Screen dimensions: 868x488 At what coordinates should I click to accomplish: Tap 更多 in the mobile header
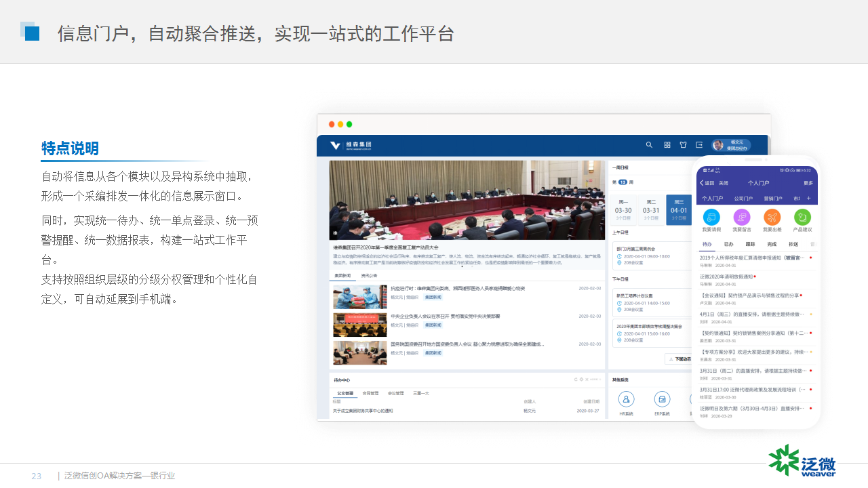pos(808,183)
